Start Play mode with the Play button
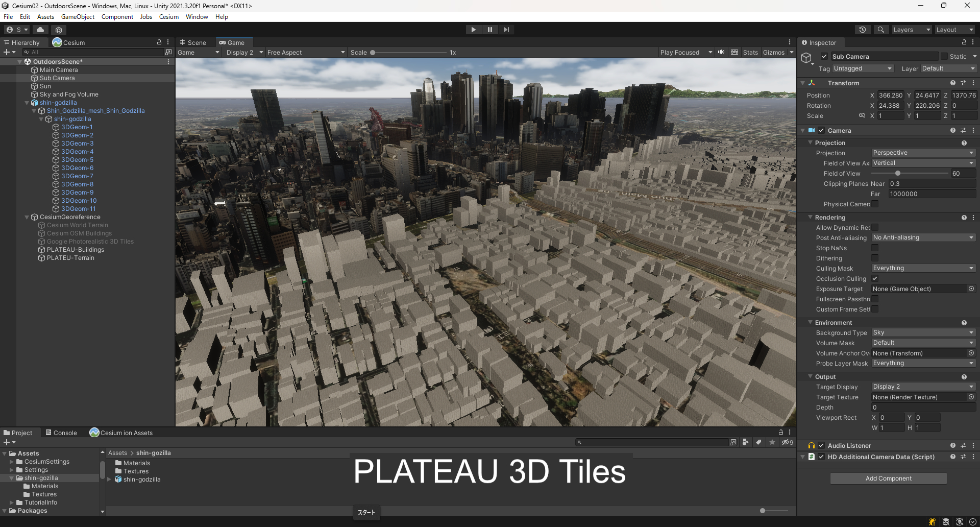Screen dimensions: 980x527 (473, 30)
